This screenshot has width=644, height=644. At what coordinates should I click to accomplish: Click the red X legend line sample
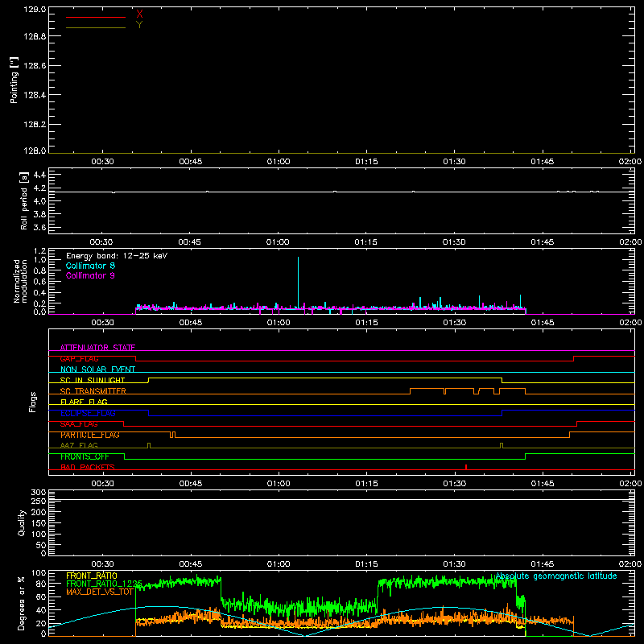[x=96, y=17]
